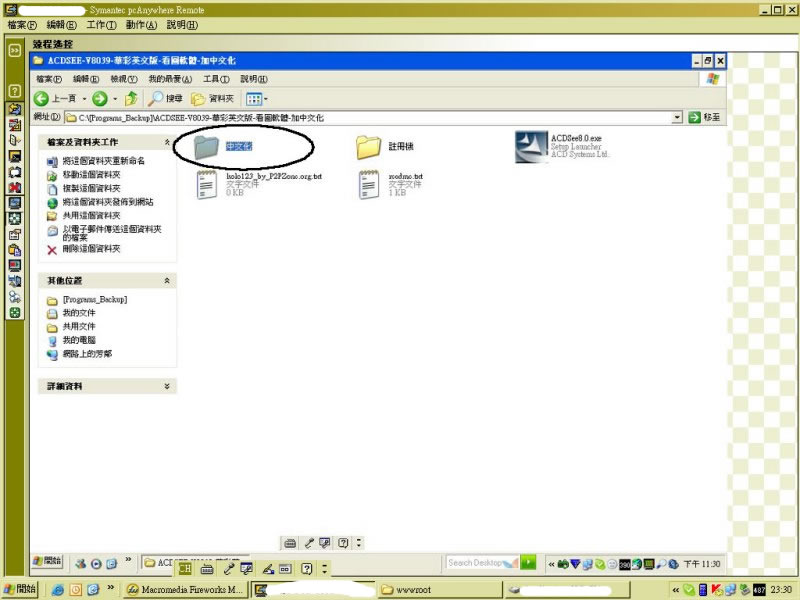Image resolution: width=800 pixels, height=600 pixels.
Task: Open the address bar dropdown arrow
Action: tap(677, 118)
